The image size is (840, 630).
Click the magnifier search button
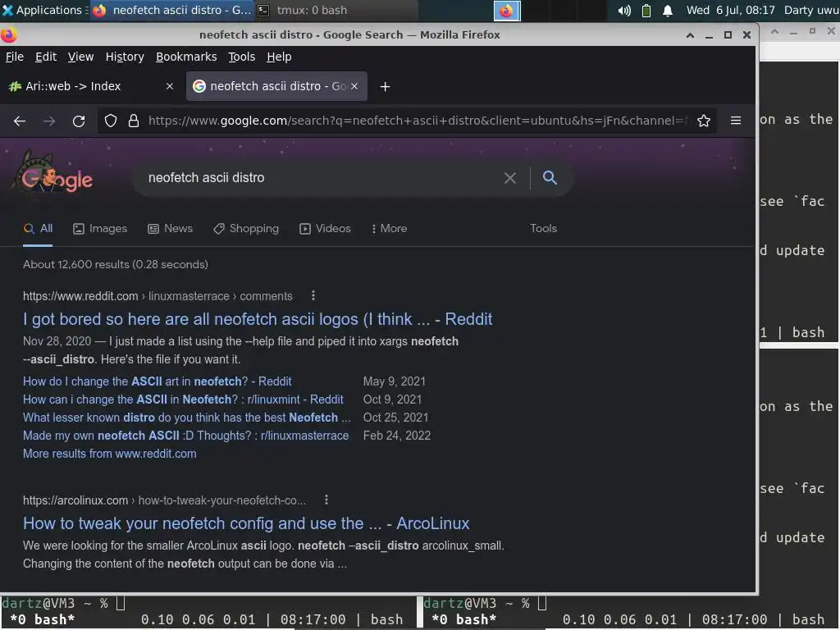pyautogui.click(x=550, y=178)
